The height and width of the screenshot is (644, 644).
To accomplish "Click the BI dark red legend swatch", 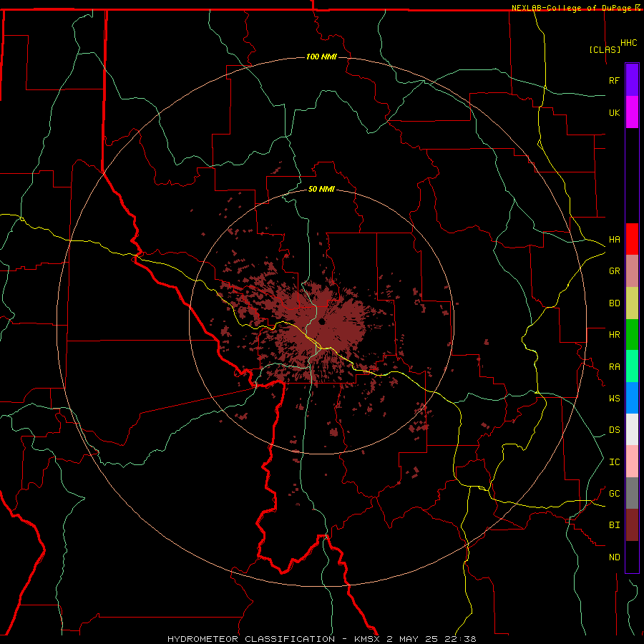I will (632, 525).
